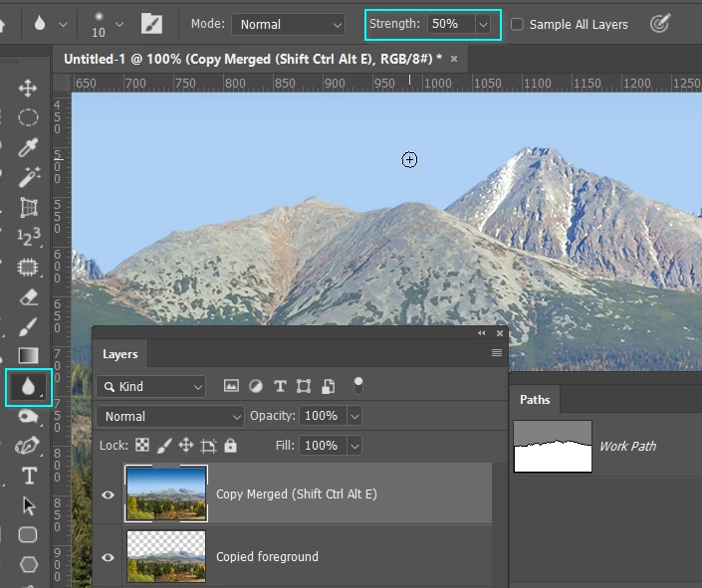The width and height of the screenshot is (702, 588).
Task: Click the Opacity 100% field
Action: click(324, 416)
